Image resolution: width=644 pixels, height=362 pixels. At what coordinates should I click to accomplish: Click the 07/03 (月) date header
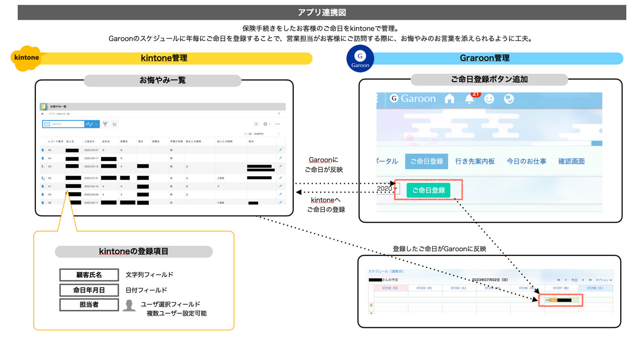(425, 288)
